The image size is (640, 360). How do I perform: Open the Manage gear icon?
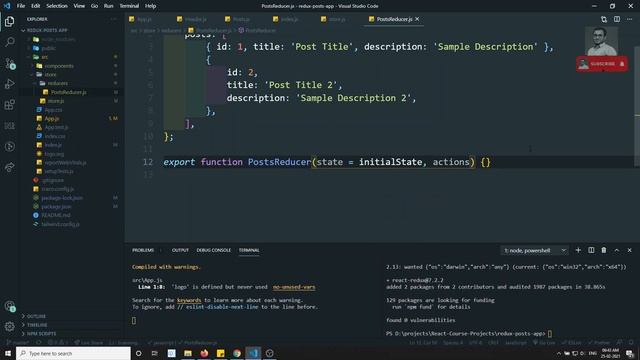9,326
